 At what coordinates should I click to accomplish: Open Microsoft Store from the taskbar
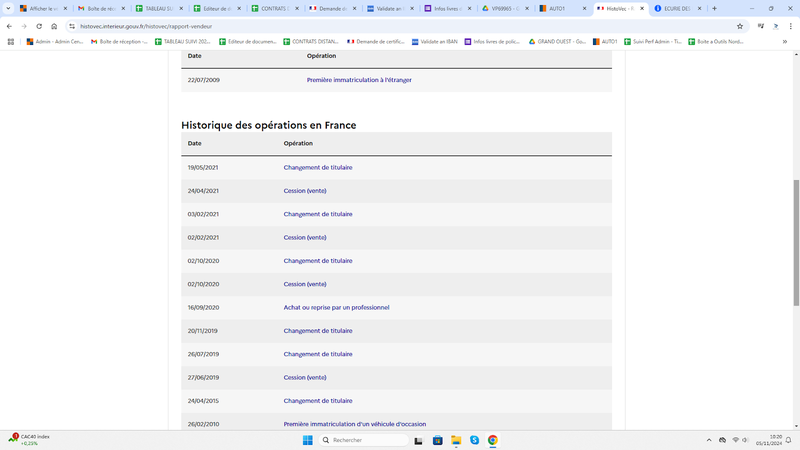point(437,440)
